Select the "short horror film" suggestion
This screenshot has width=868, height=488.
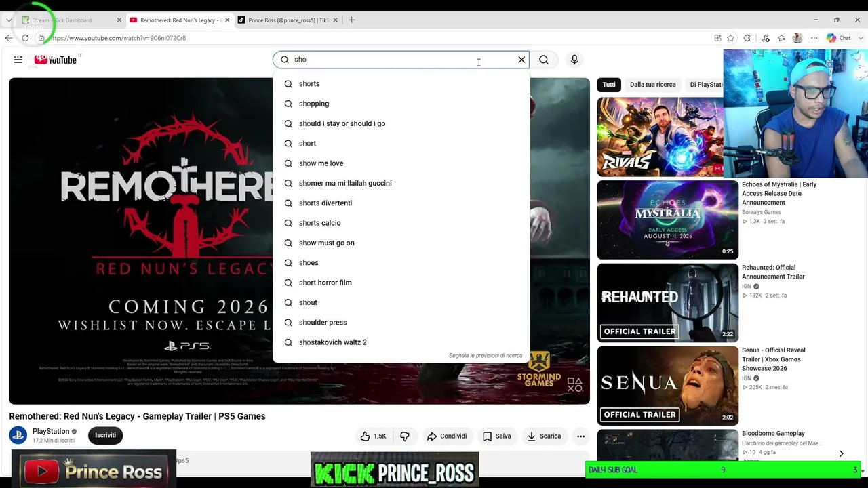pyautogui.click(x=401, y=283)
